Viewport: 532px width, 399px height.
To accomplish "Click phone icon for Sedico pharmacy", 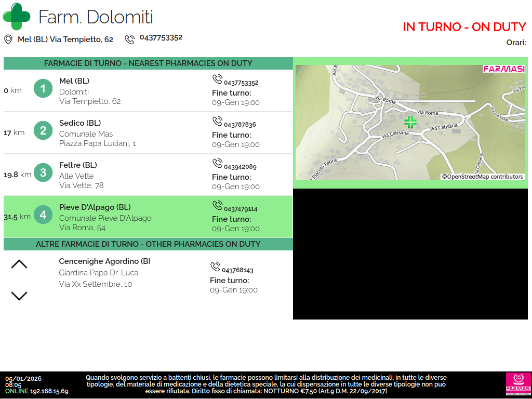I will coord(217,122).
